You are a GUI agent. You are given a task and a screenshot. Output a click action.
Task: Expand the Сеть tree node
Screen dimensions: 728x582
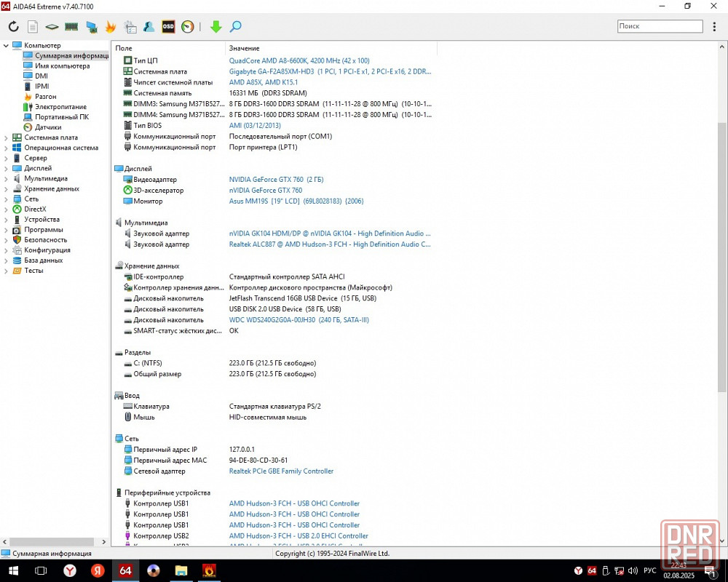[6, 199]
